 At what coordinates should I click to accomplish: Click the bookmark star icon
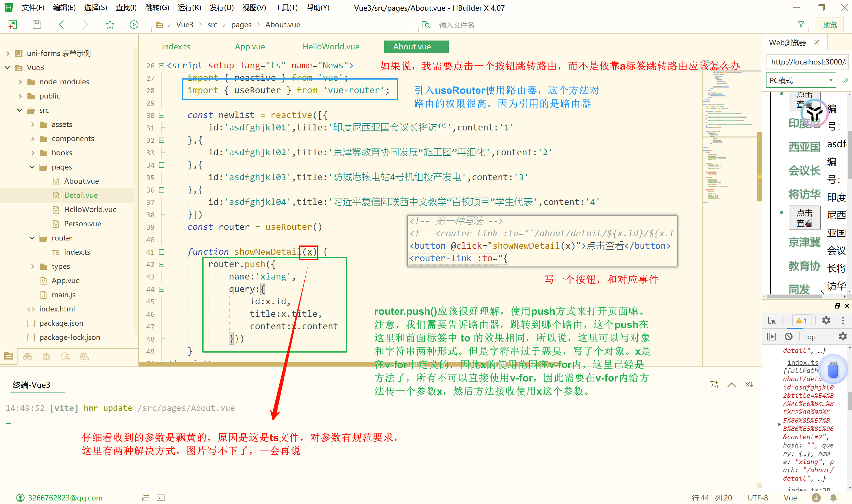110,25
